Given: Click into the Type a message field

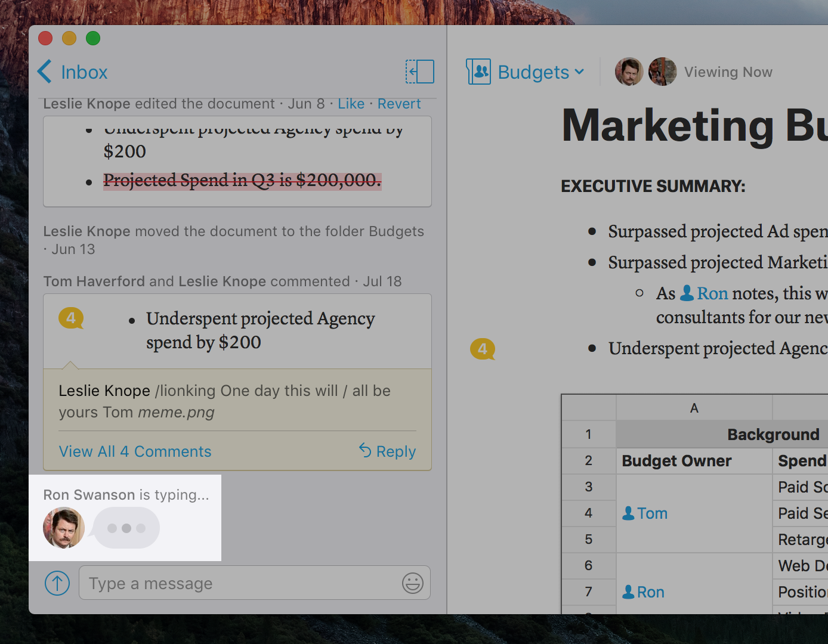Looking at the screenshot, I should [x=239, y=583].
